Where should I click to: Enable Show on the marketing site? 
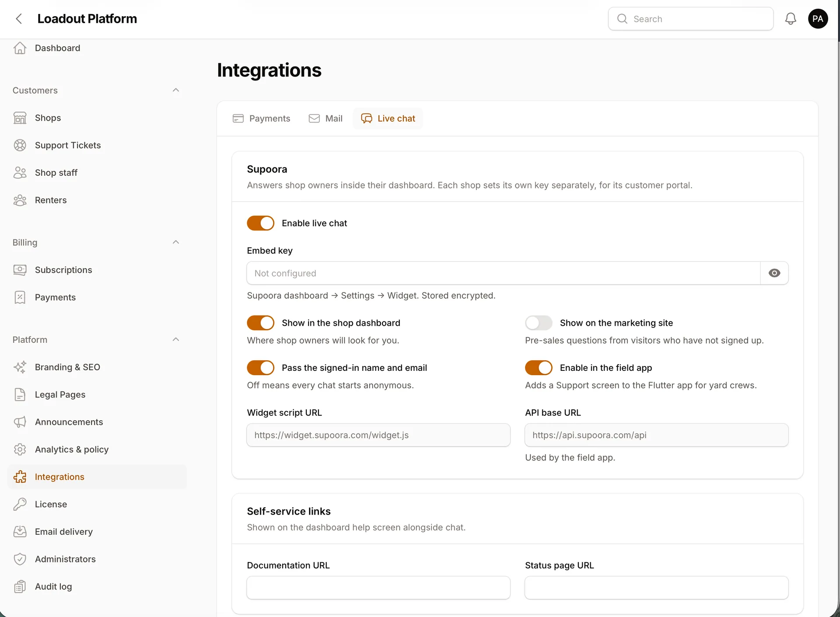539,323
